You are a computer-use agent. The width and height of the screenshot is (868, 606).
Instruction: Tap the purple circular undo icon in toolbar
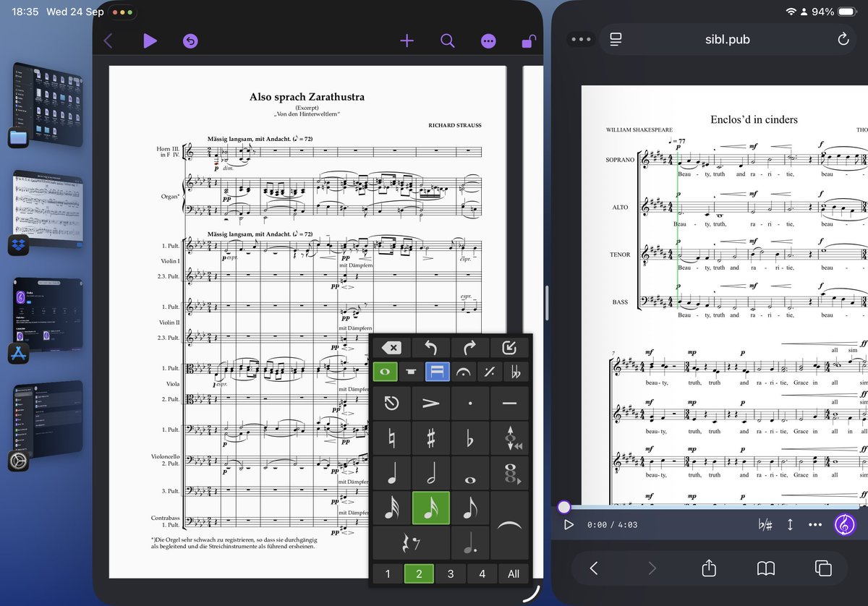tap(190, 41)
